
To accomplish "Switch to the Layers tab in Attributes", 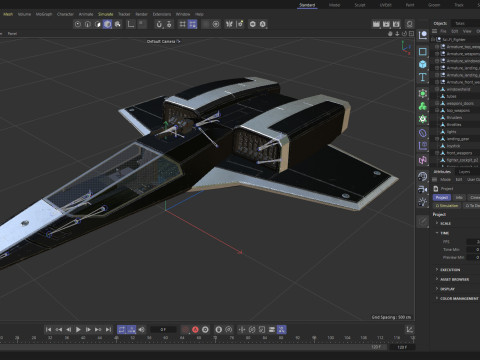I will [464, 172].
